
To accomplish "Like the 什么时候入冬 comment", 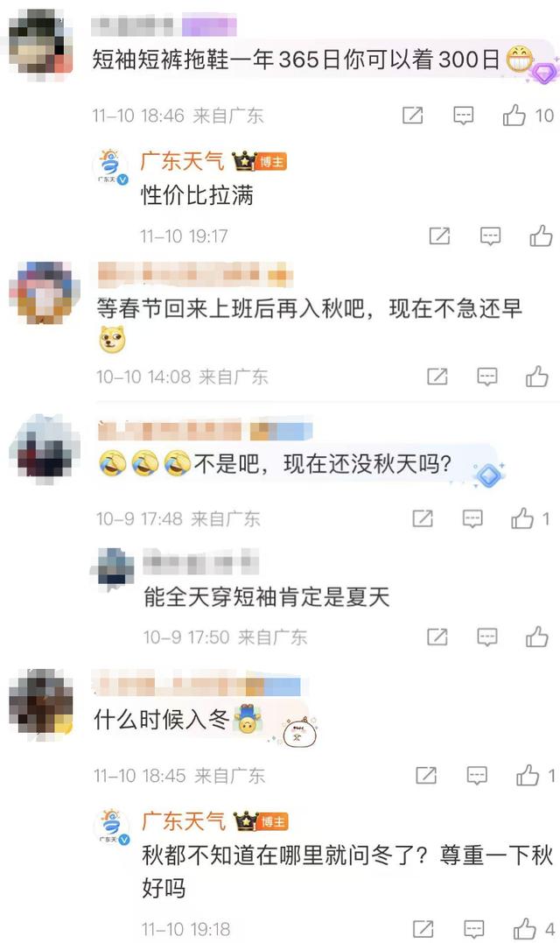I will pyautogui.click(x=528, y=775).
